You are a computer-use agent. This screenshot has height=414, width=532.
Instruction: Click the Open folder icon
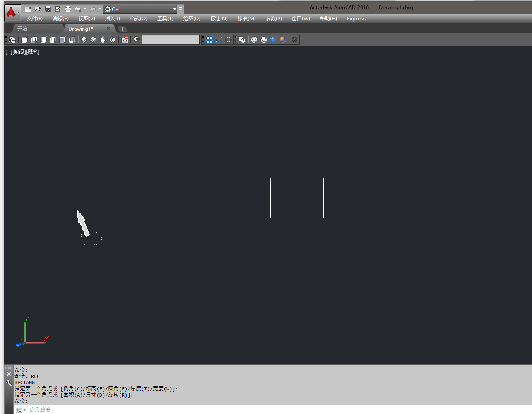(x=38, y=9)
